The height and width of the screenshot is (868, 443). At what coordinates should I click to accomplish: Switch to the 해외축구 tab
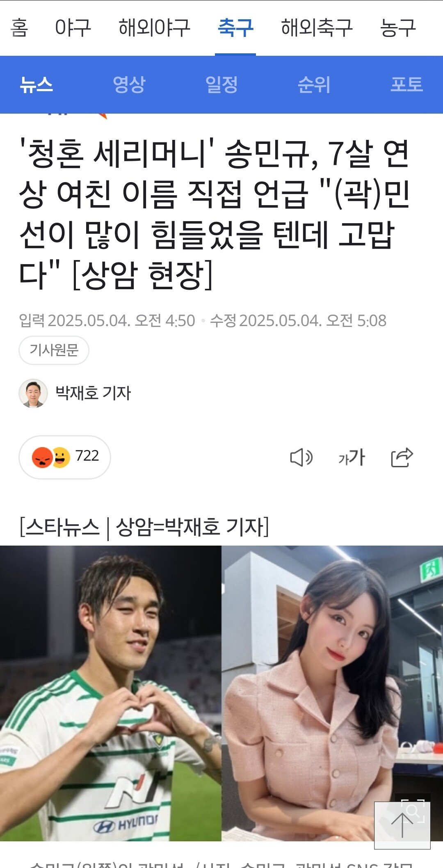pos(317,28)
